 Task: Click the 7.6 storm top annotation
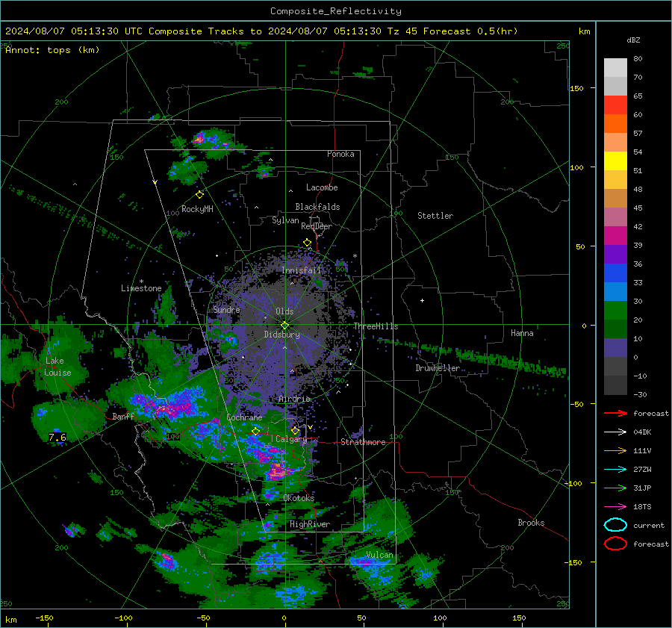[x=57, y=437]
